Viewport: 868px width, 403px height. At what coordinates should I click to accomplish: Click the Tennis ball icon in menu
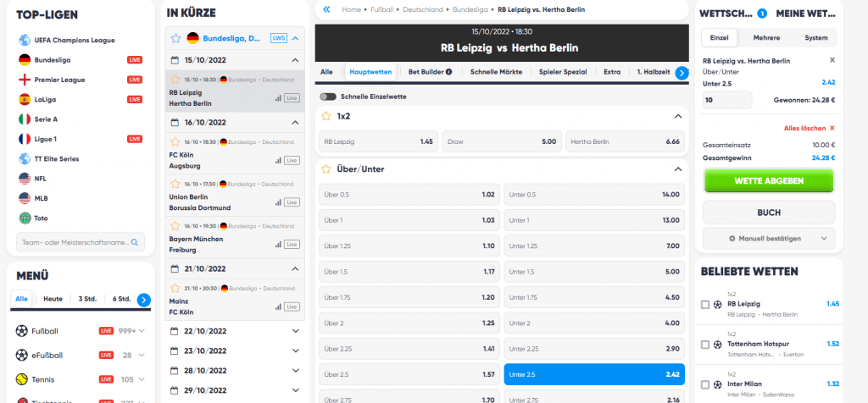click(x=21, y=379)
